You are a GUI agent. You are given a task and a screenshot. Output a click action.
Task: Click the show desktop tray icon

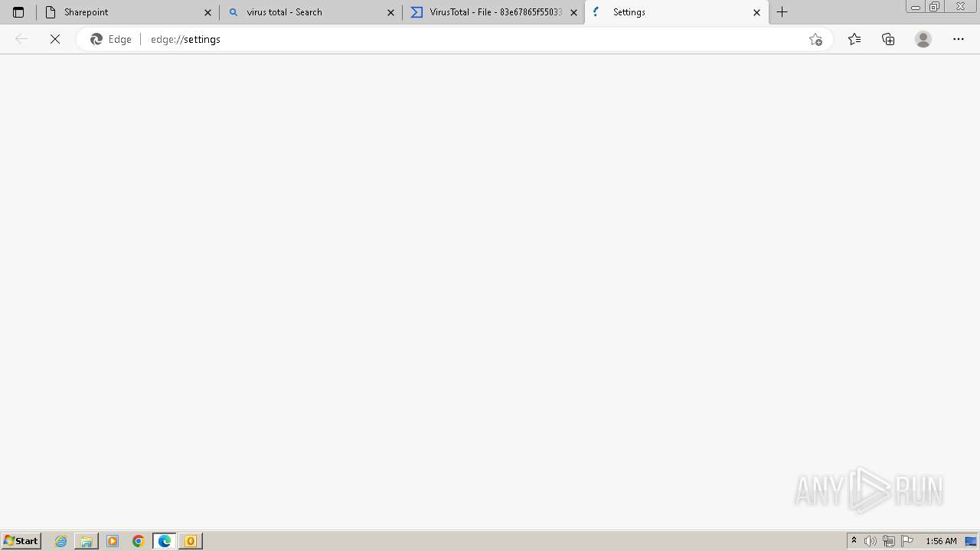pyautogui.click(x=971, y=541)
